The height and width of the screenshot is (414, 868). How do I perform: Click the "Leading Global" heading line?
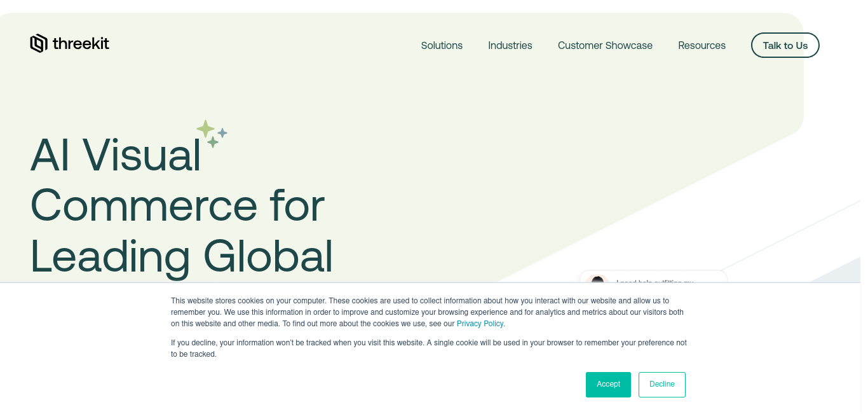181,256
